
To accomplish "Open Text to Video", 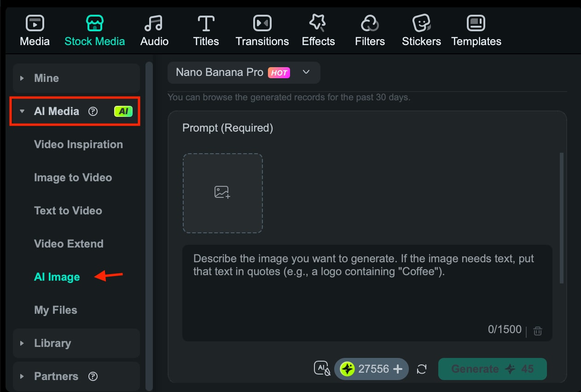I will point(68,210).
